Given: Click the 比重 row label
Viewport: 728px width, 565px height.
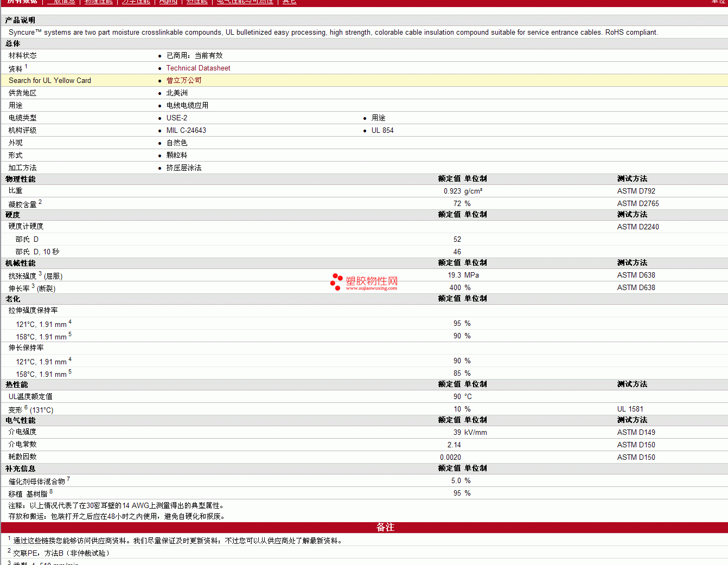Looking at the screenshot, I should (x=16, y=191).
